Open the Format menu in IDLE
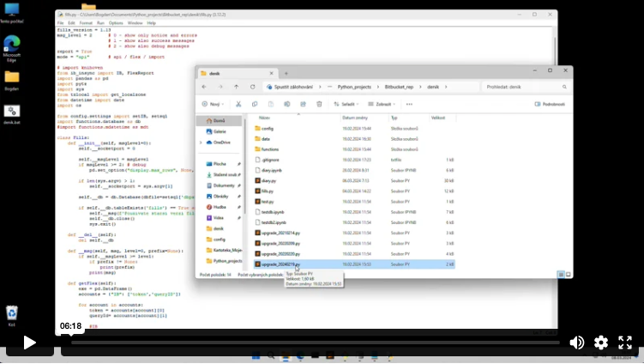Viewport: 644px width, 364px height. pyautogui.click(x=87, y=22)
